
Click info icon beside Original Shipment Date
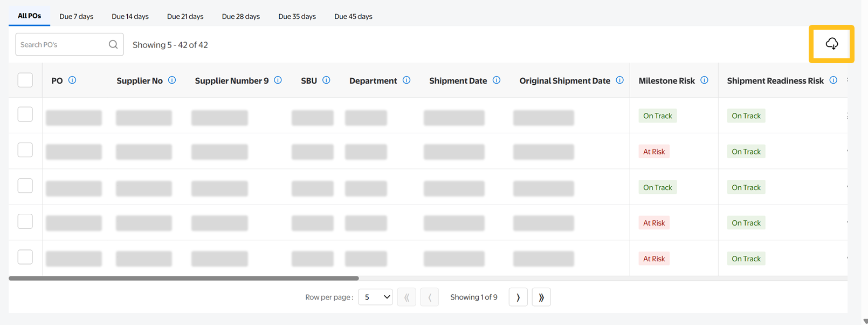[619, 80]
